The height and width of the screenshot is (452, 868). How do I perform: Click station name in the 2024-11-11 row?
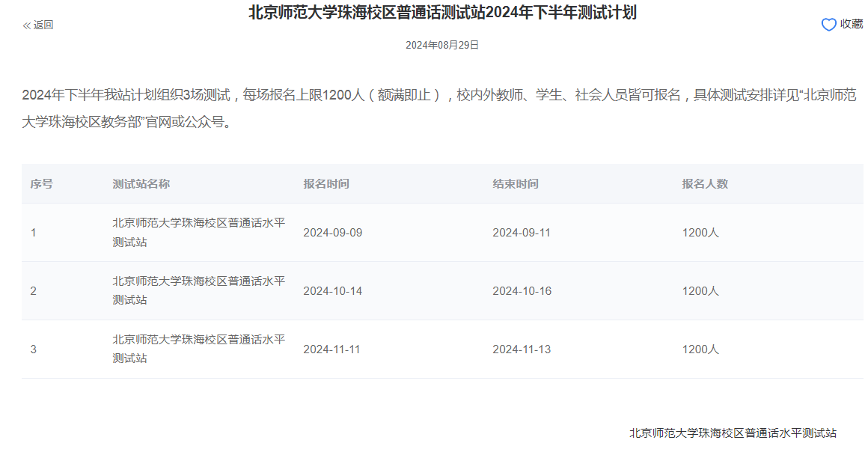[x=199, y=349]
